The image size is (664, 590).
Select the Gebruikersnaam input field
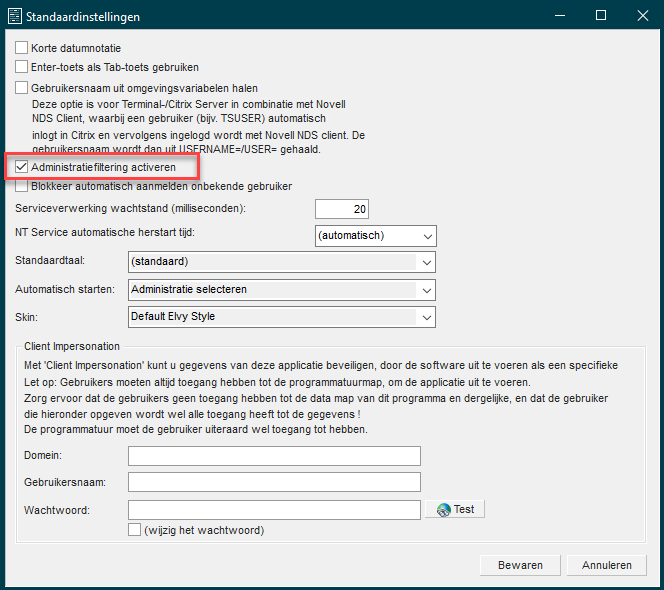[x=274, y=482]
